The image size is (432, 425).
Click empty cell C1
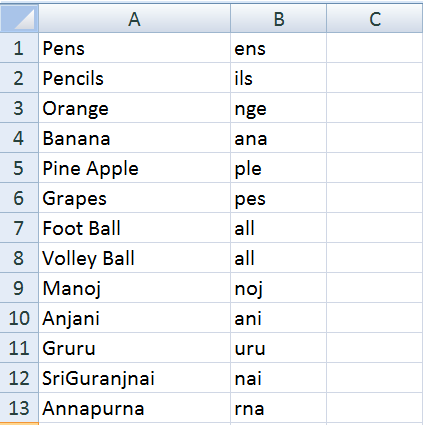pyautogui.click(x=374, y=48)
